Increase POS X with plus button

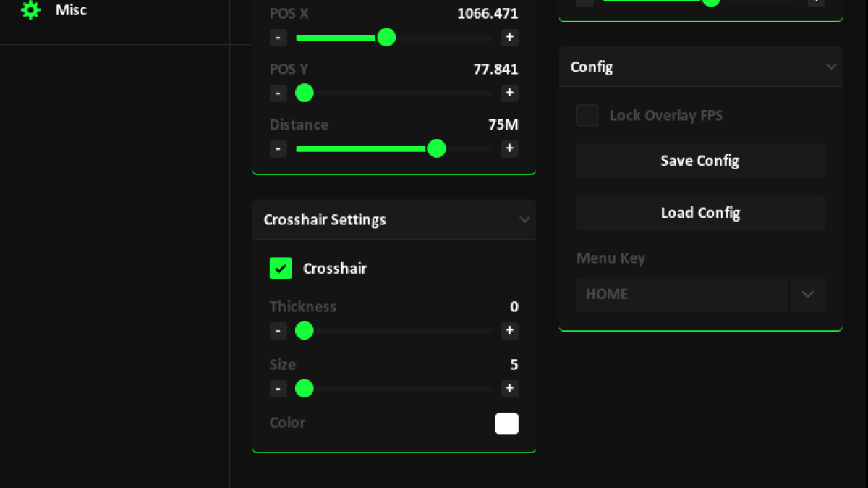click(509, 37)
